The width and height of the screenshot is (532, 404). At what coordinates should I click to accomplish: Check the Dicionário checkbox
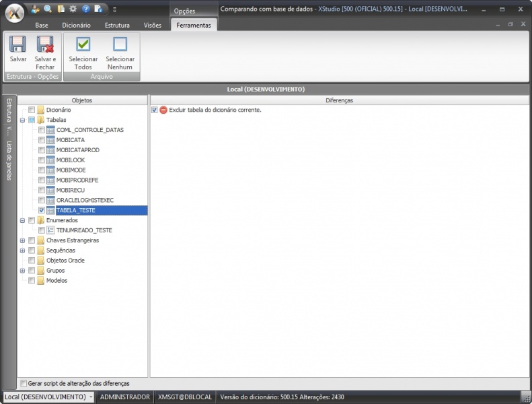point(32,110)
